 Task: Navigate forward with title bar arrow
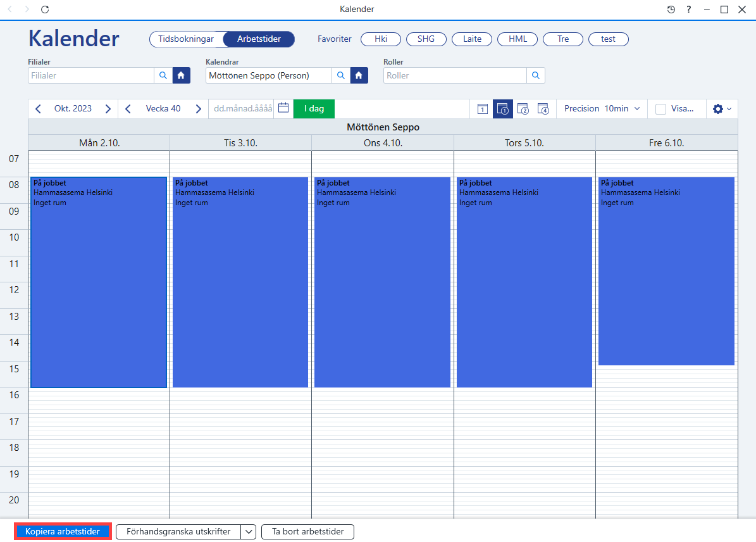pos(27,9)
